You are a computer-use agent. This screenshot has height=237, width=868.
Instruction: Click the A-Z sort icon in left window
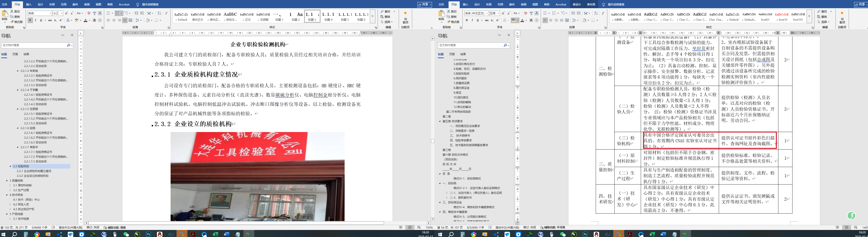tap(159, 13)
